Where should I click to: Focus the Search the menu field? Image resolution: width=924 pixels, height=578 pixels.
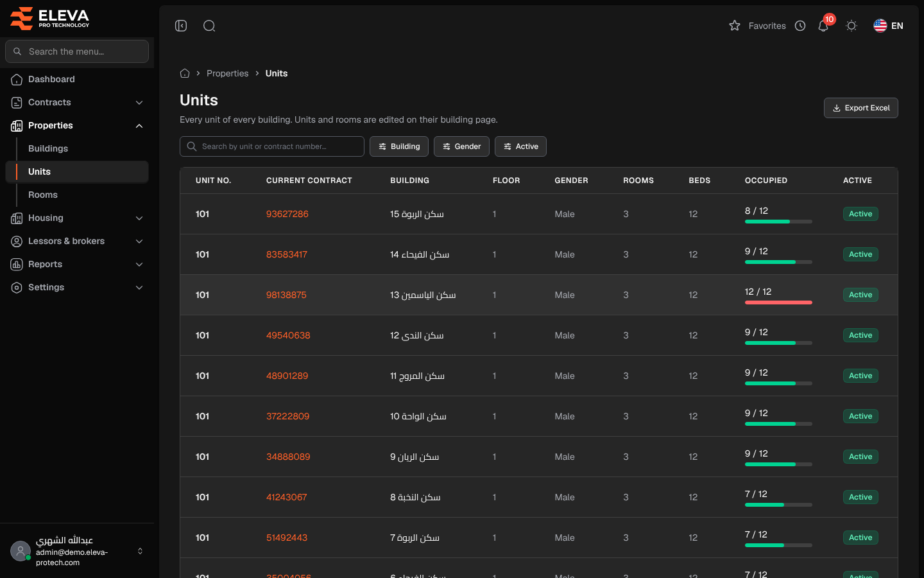tap(77, 51)
